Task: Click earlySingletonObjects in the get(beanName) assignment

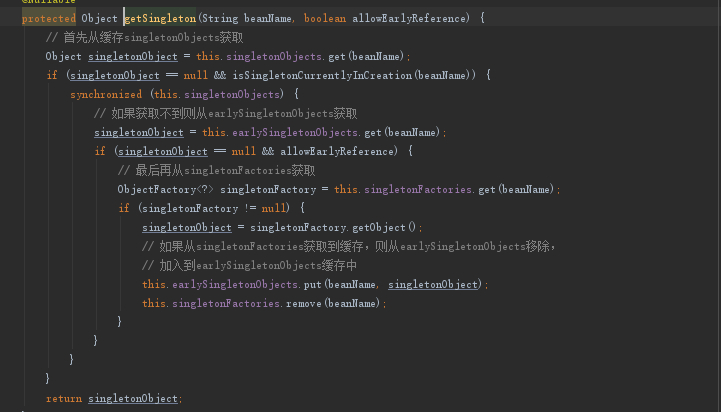Action: click(295, 132)
